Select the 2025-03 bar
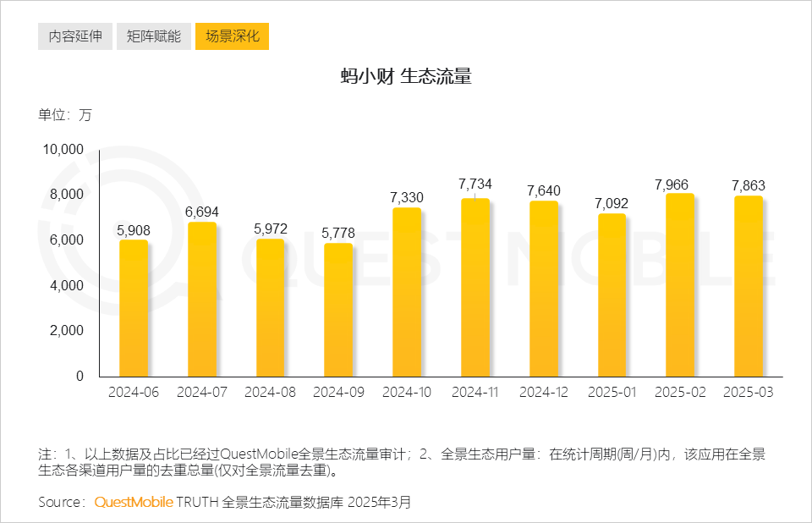This screenshot has width=812, height=523. pyautogui.click(x=749, y=286)
